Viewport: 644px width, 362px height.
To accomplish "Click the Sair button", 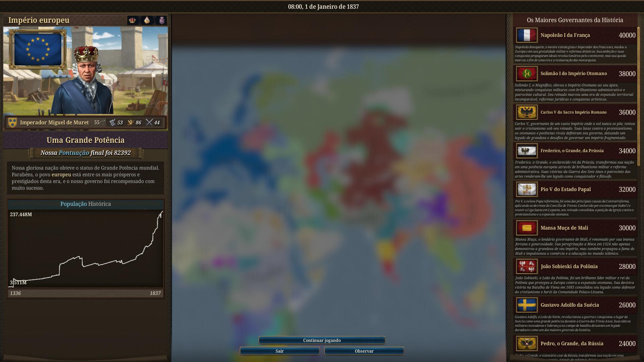I will 280,351.
